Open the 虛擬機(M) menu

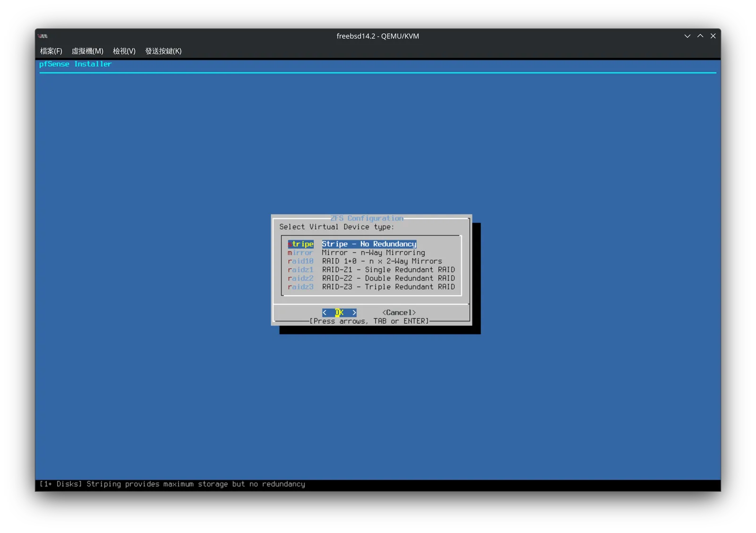(x=87, y=51)
